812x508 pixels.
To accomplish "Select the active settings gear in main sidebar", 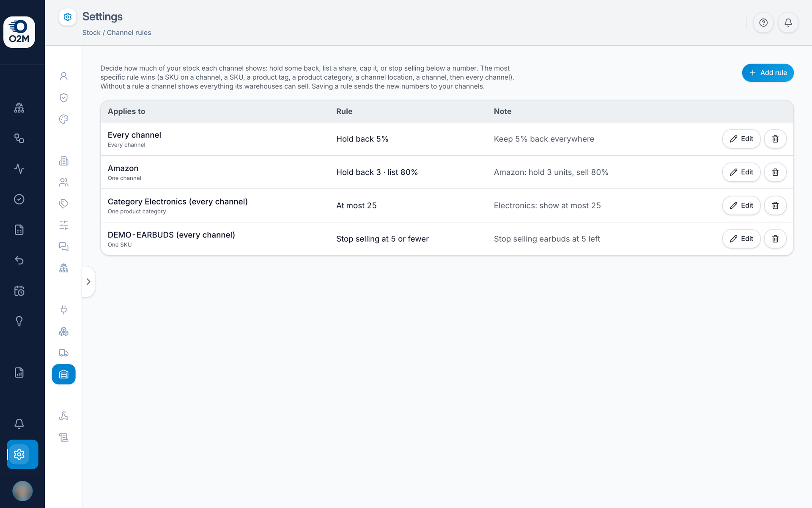I will click(x=22, y=454).
